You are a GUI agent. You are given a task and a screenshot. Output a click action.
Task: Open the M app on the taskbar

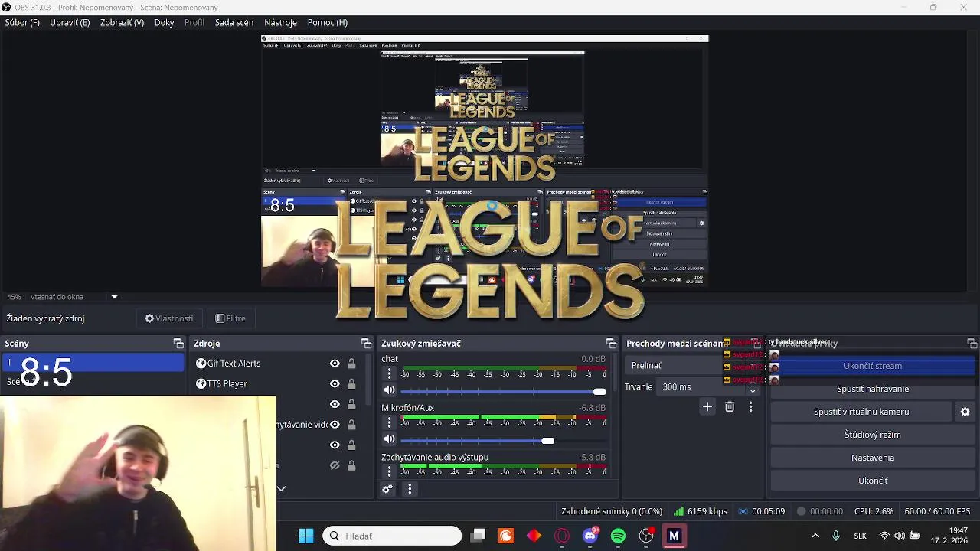pos(675,536)
